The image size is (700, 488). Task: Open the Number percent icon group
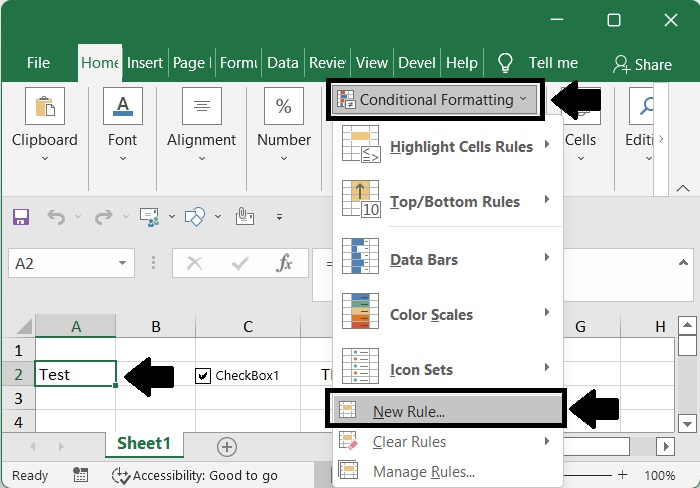tap(284, 107)
